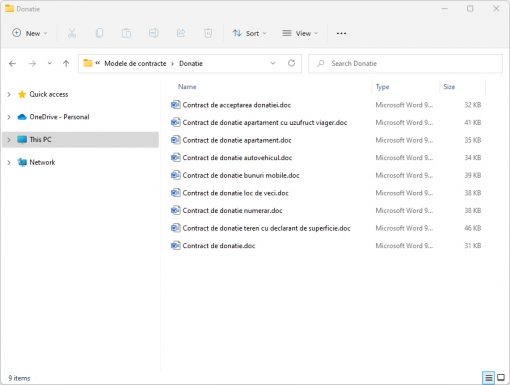Select the file Contract de donatie.doc

[x=219, y=246]
